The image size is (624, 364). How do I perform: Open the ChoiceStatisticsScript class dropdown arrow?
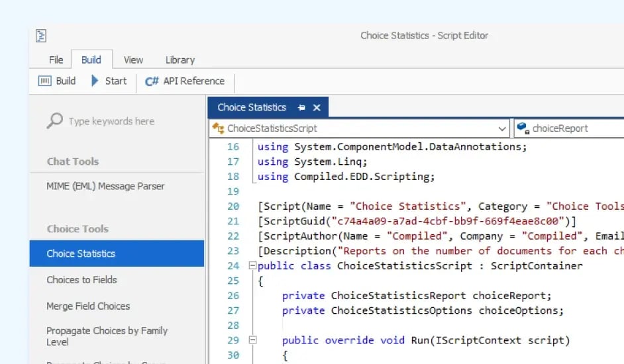(501, 128)
